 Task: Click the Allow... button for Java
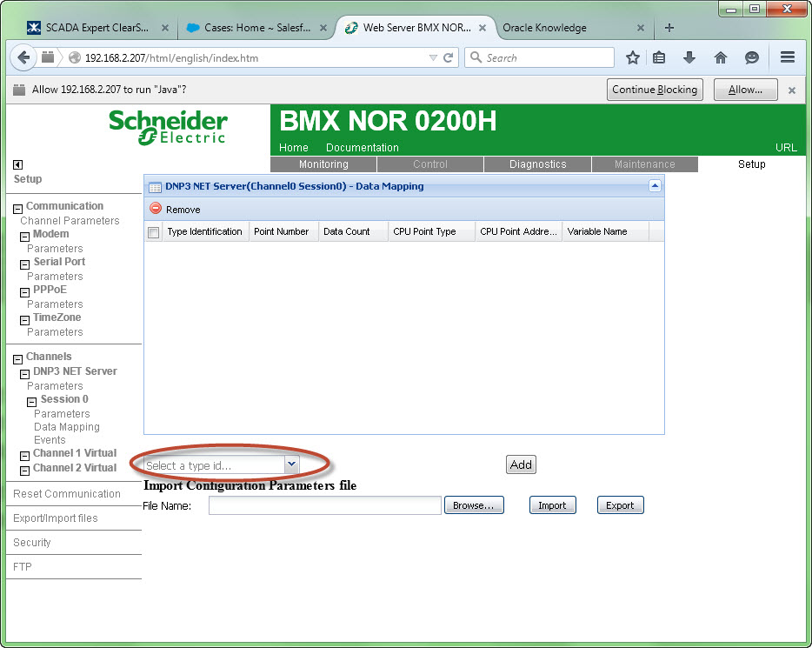click(x=745, y=90)
